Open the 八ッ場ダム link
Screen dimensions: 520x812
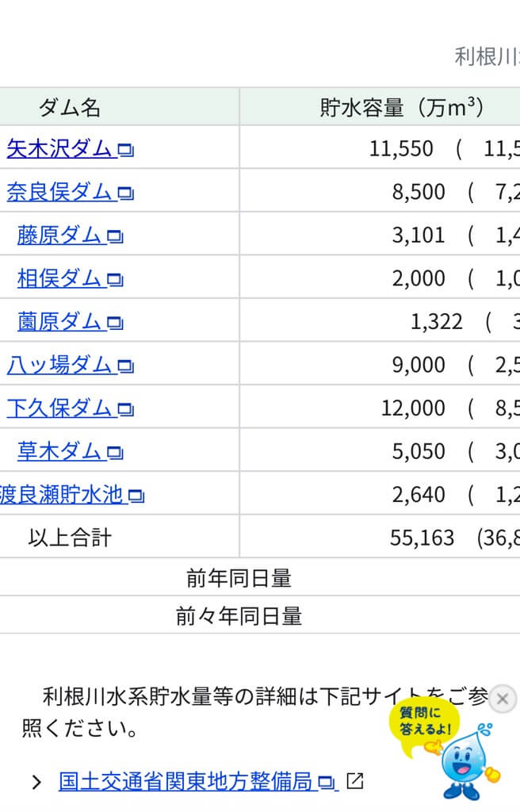(59, 366)
